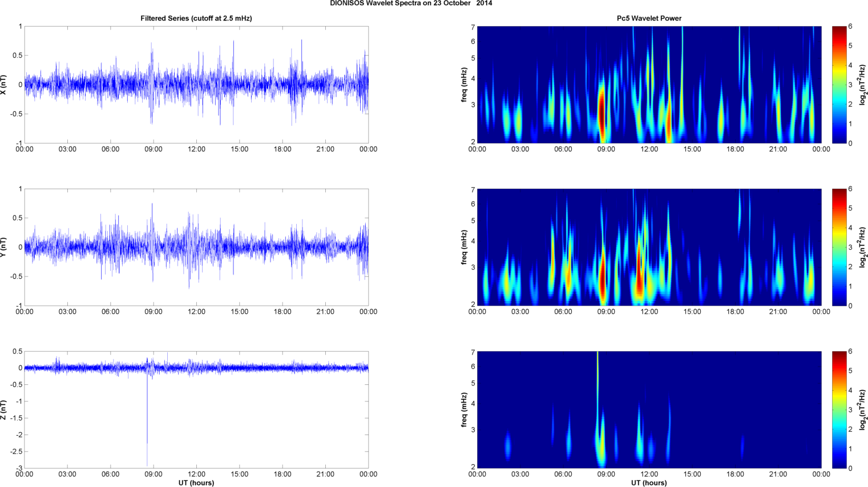Click the middle spectrogram's colorbar

point(839,247)
